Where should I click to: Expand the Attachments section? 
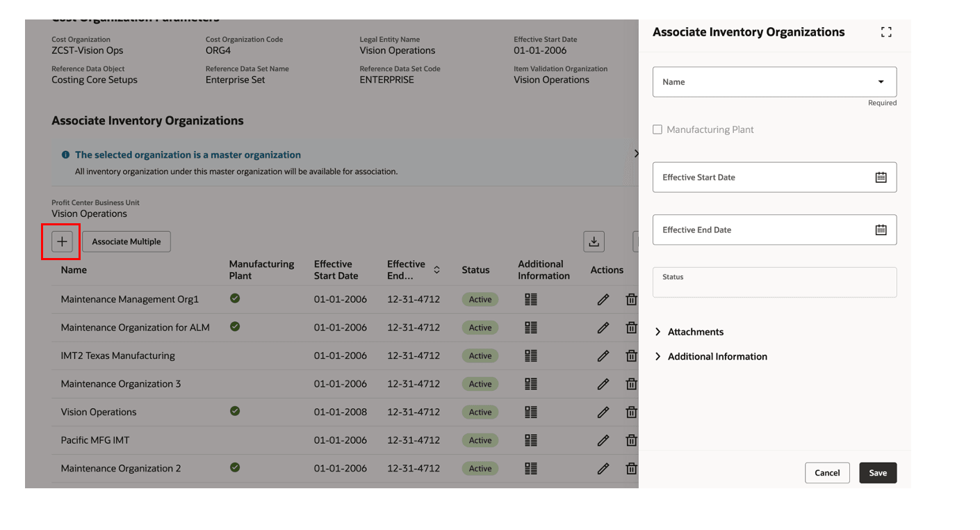[690, 332]
